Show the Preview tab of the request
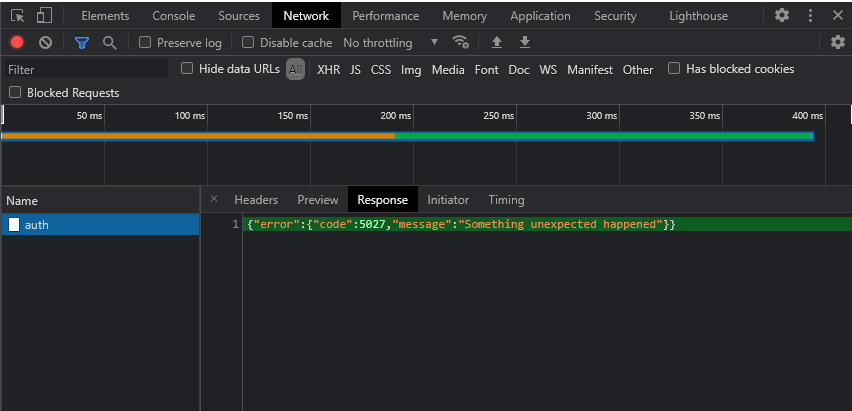The width and height of the screenshot is (852, 411). tap(318, 200)
